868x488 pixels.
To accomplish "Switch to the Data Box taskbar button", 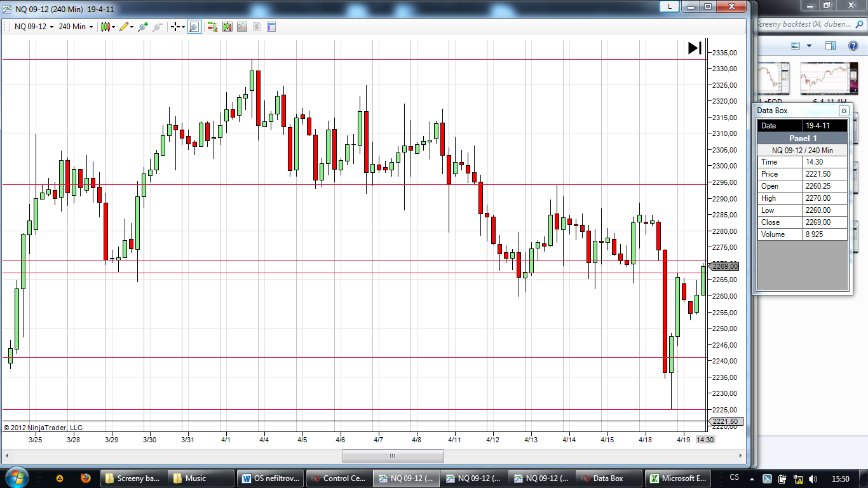I will [610, 478].
